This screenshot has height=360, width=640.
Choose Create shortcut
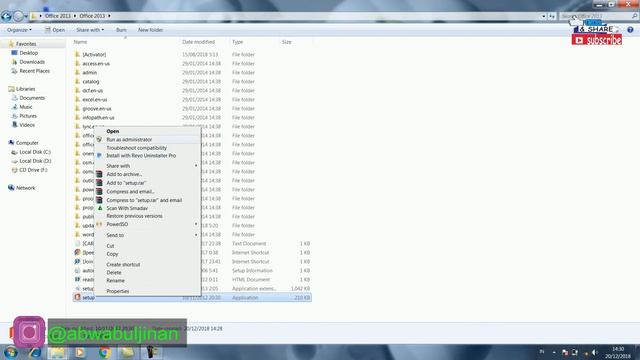click(x=123, y=264)
